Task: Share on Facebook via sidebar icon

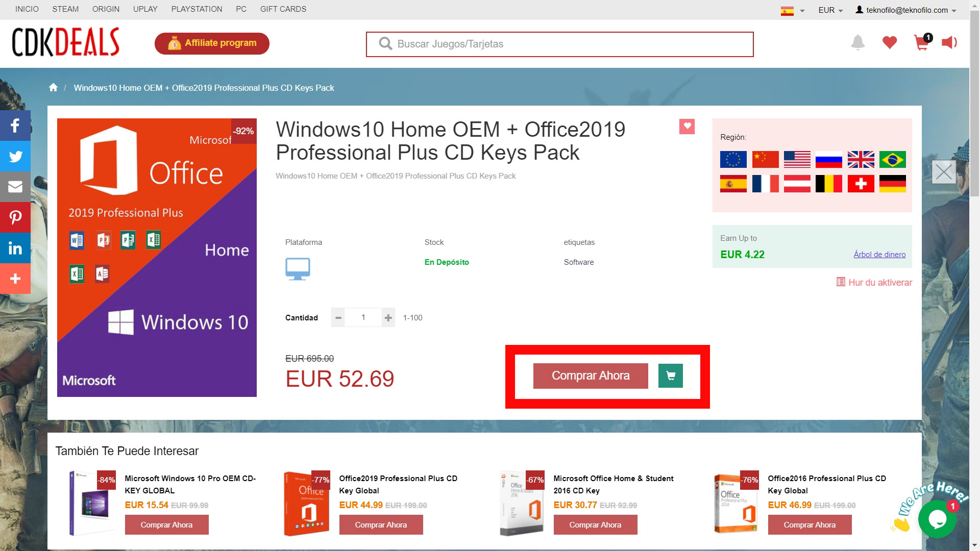Action: pyautogui.click(x=15, y=126)
